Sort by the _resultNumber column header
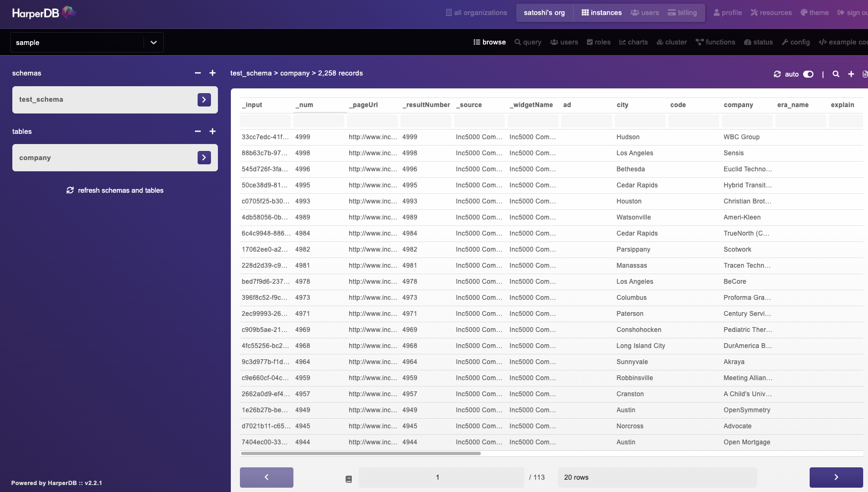This screenshot has height=492, width=868. 426,105
